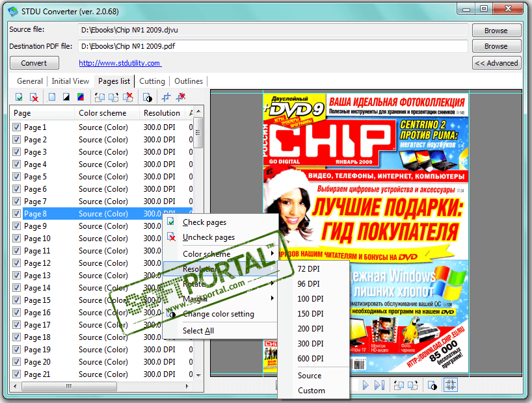Rotate preview page clockwise below preview

(412, 385)
